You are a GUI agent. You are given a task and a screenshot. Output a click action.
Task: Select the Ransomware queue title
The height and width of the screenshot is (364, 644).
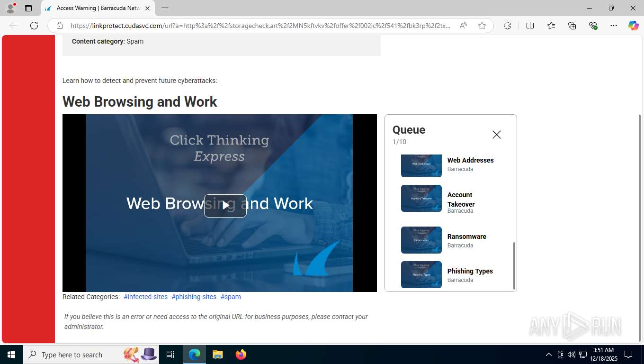point(466,237)
